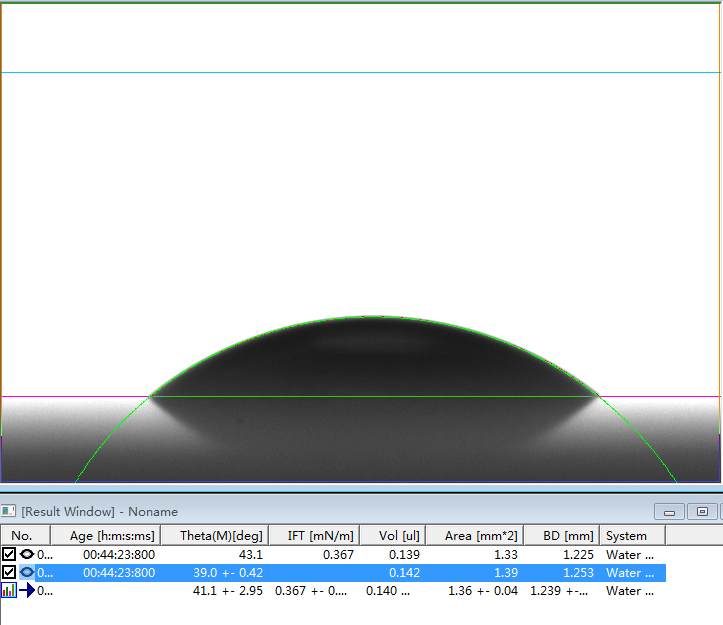
Task: Uncheck the first measurement row checkbox
Action: tap(9, 554)
